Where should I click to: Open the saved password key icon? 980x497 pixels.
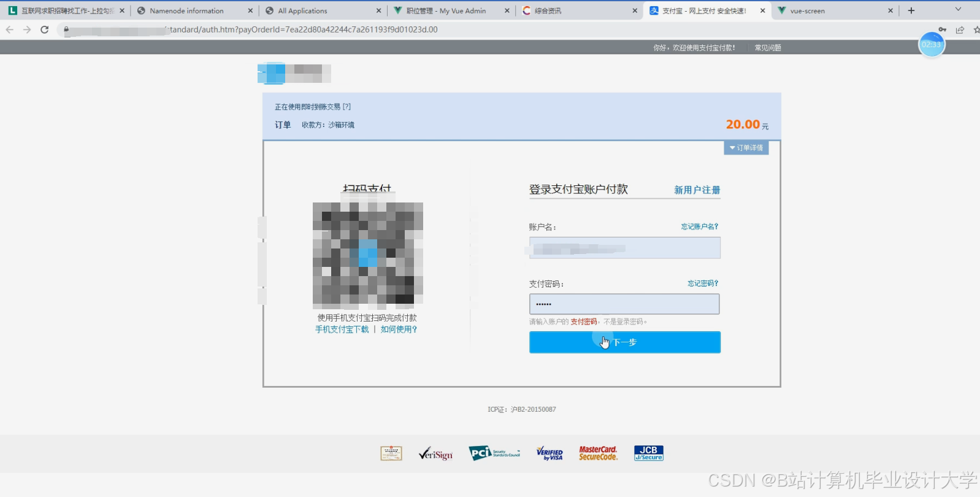pos(943,29)
